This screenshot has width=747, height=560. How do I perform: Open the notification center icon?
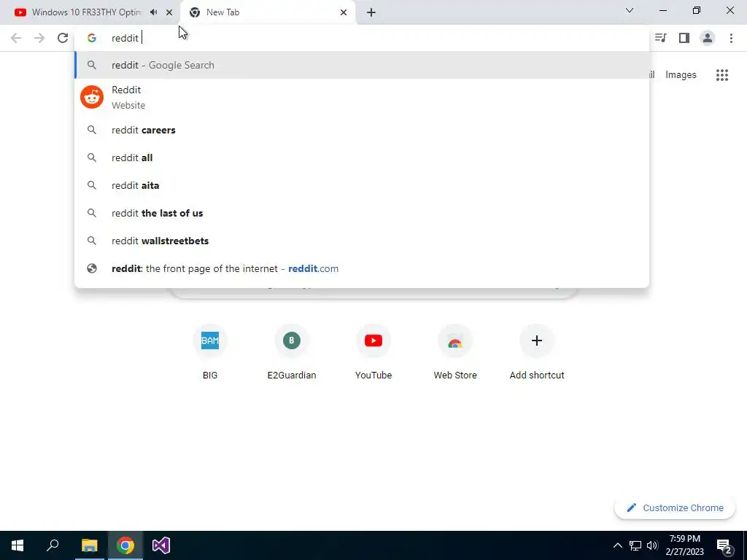coord(724,545)
